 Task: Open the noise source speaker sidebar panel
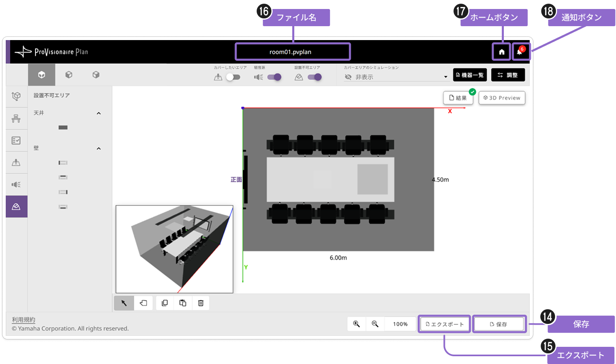[16, 185]
